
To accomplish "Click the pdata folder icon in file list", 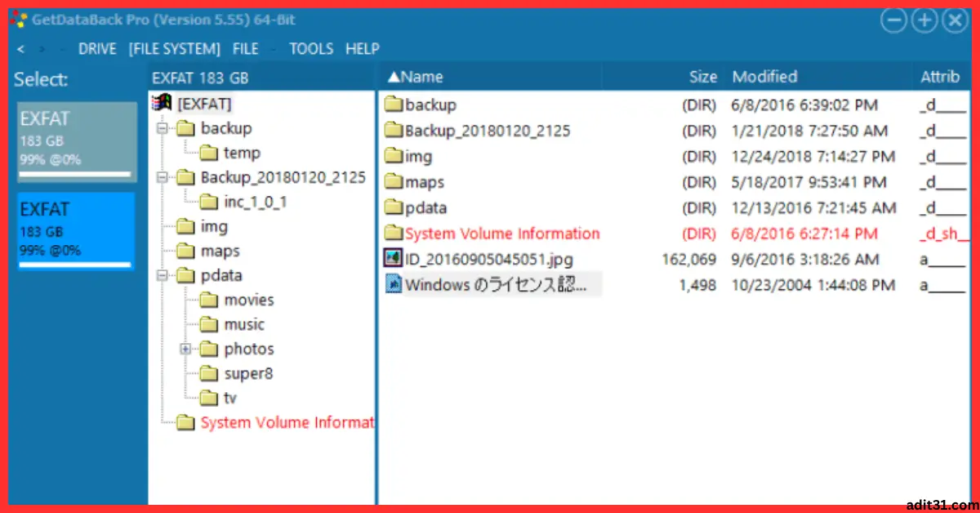I will click(x=394, y=207).
